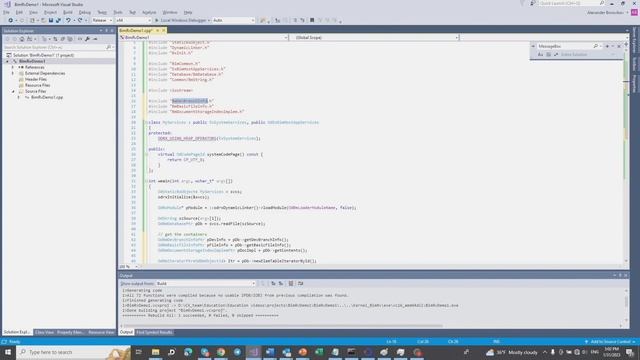Switch to Find Symbol Results tab
Screen dimensions: 640x360
(154, 332)
